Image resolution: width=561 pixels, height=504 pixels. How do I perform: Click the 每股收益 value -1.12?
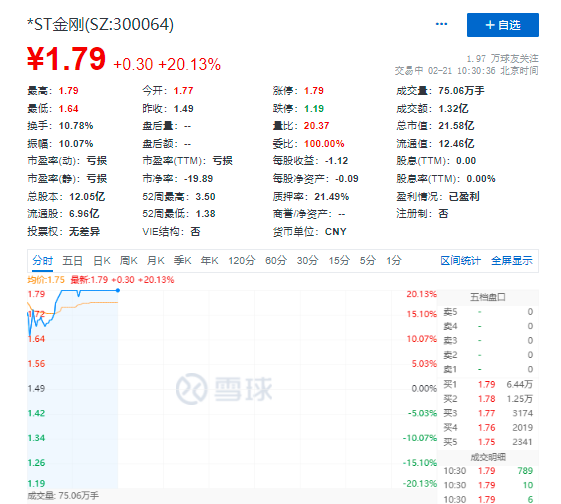point(336,161)
